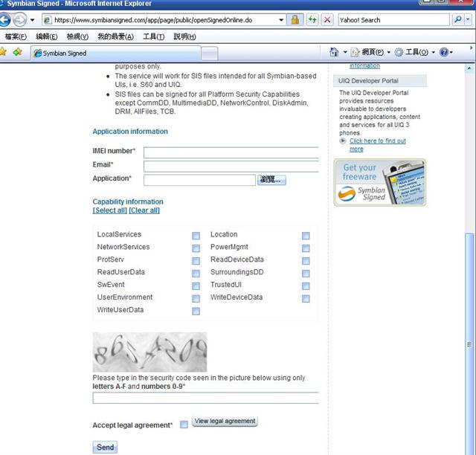Open the help question mark icon
Screen dimensions: 476x455
pos(444,53)
